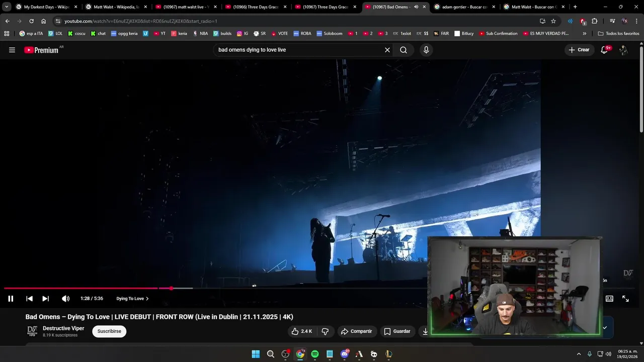Start voice search with the microphone
This screenshot has height=362, width=644.
(426, 50)
